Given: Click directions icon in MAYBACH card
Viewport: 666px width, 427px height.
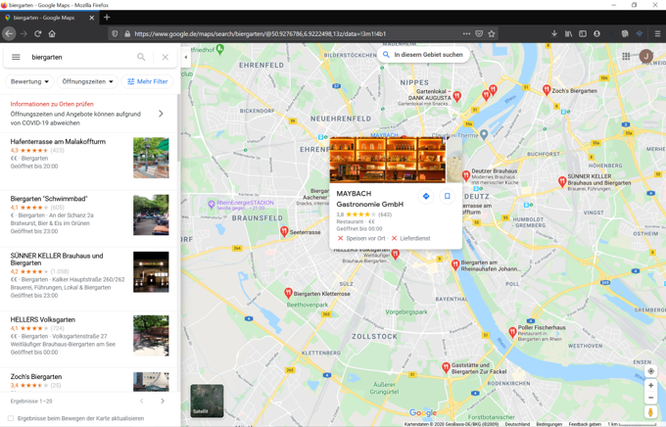Looking at the screenshot, I should (x=426, y=196).
